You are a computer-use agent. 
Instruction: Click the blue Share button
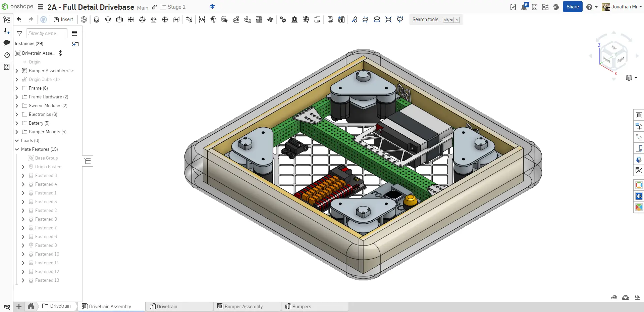click(572, 7)
